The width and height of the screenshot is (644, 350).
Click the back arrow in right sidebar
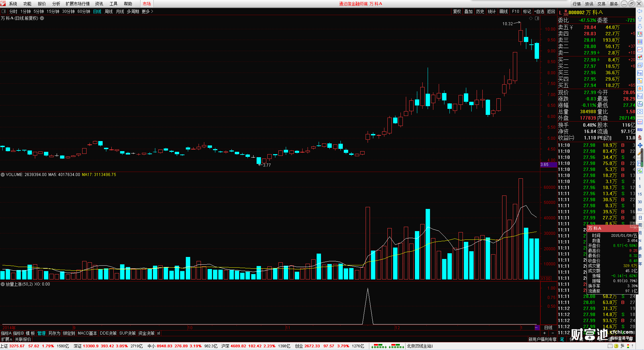click(x=640, y=11)
